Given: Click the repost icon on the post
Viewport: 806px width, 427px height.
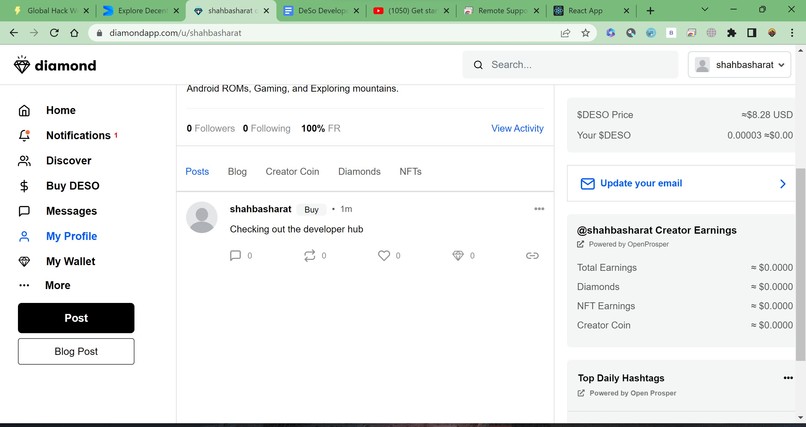Looking at the screenshot, I should tap(309, 255).
